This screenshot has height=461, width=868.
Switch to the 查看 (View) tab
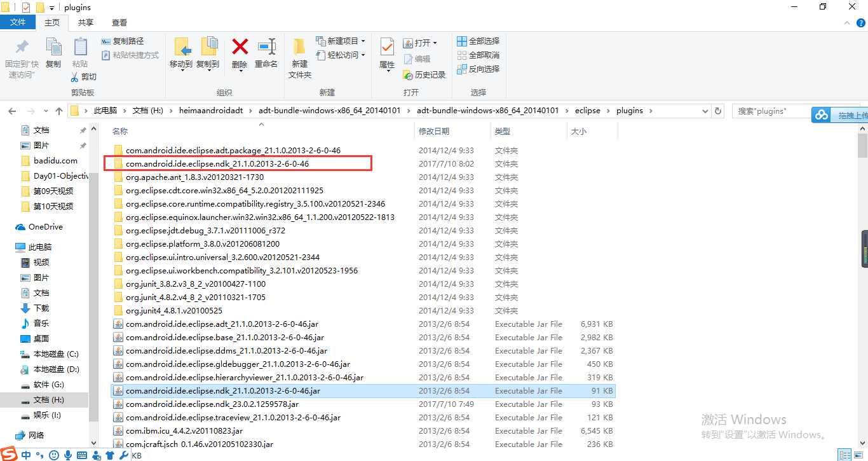tap(119, 22)
